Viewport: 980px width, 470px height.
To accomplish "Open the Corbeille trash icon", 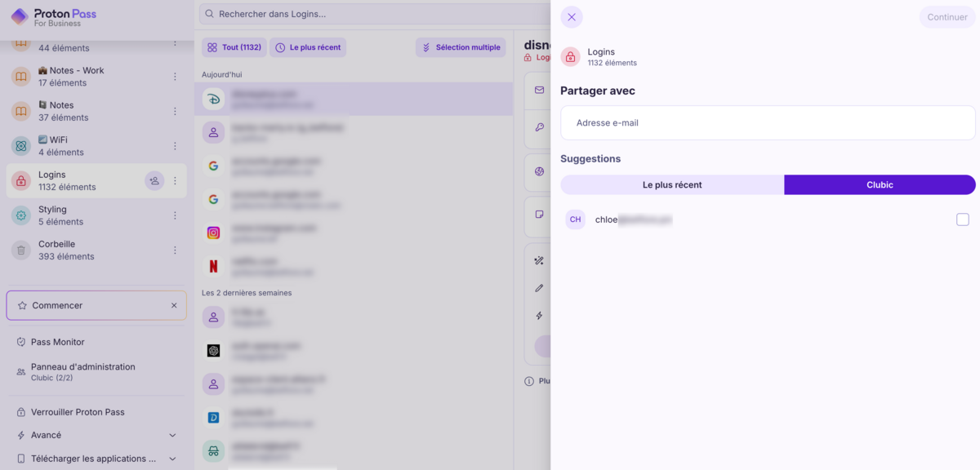I will coord(21,250).
